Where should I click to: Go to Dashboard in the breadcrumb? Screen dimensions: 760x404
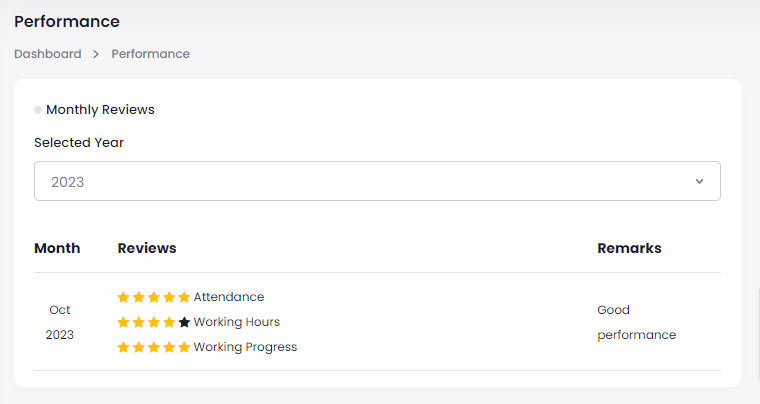click(x=48, y=54)
